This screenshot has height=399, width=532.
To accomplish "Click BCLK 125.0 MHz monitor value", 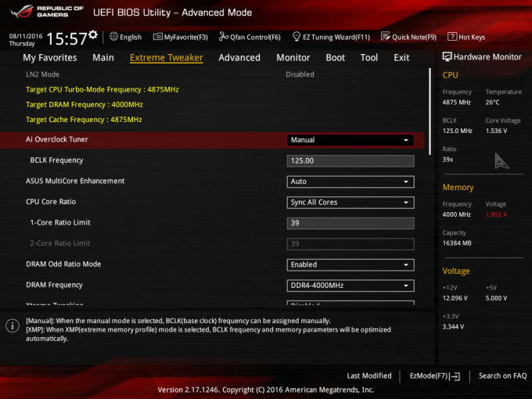I will coord(458,131).
